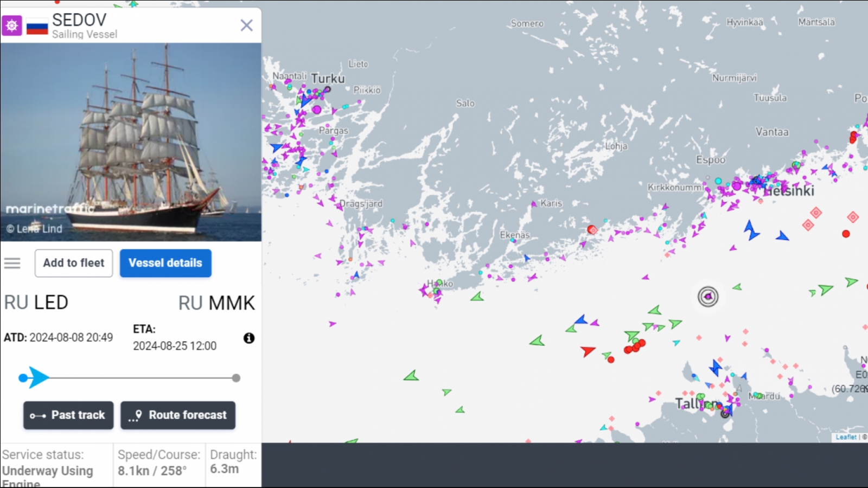Click the green vessel arrow near Hanko

[x=477, y=297]
